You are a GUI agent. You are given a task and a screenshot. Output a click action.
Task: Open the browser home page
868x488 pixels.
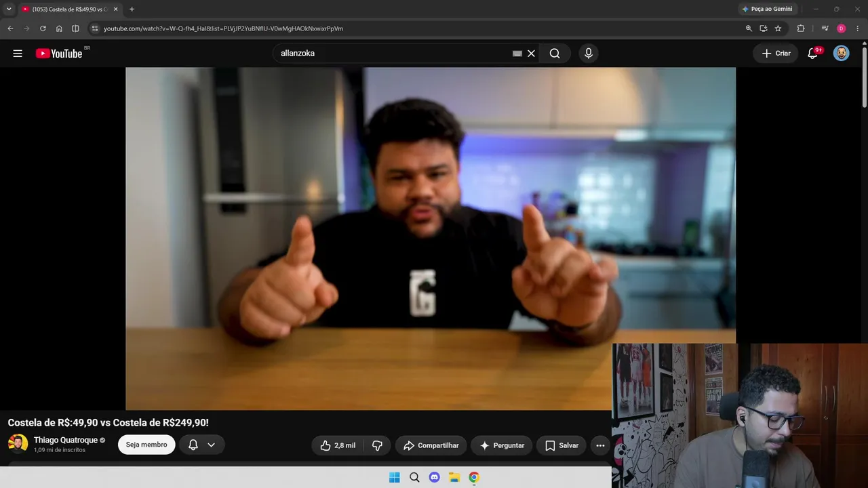[x=59, y=28]
